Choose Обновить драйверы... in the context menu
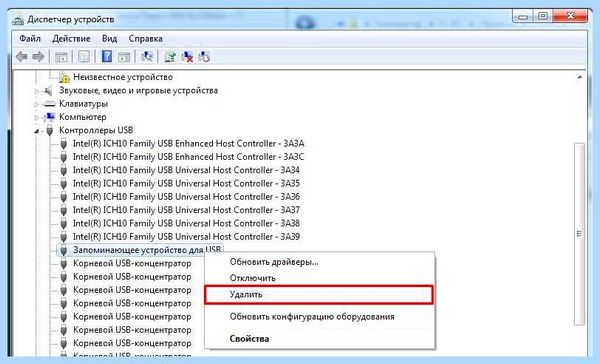Viewport: 600px width, 364px height. (274, 262)
